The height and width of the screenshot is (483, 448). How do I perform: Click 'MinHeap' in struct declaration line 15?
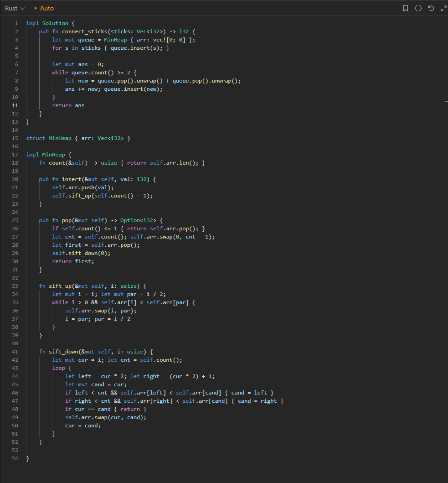(x=60, y=138)
